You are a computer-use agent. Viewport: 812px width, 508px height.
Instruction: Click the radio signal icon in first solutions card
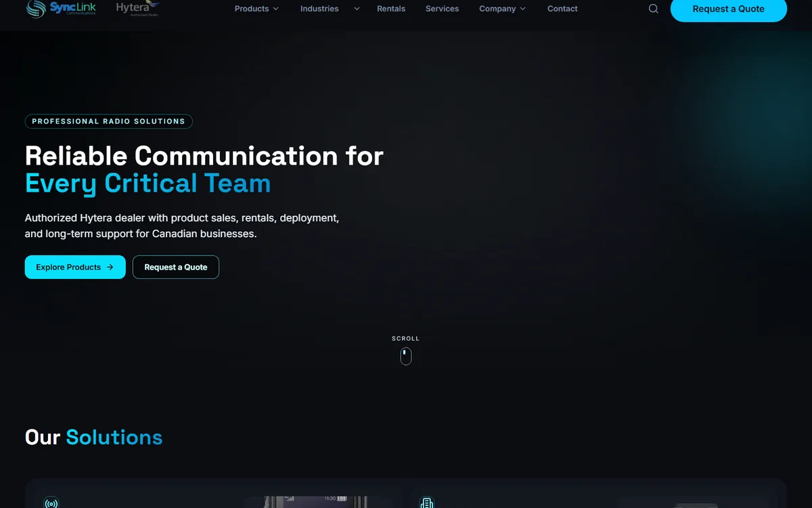pyautogui.click(x=51, y=503)
